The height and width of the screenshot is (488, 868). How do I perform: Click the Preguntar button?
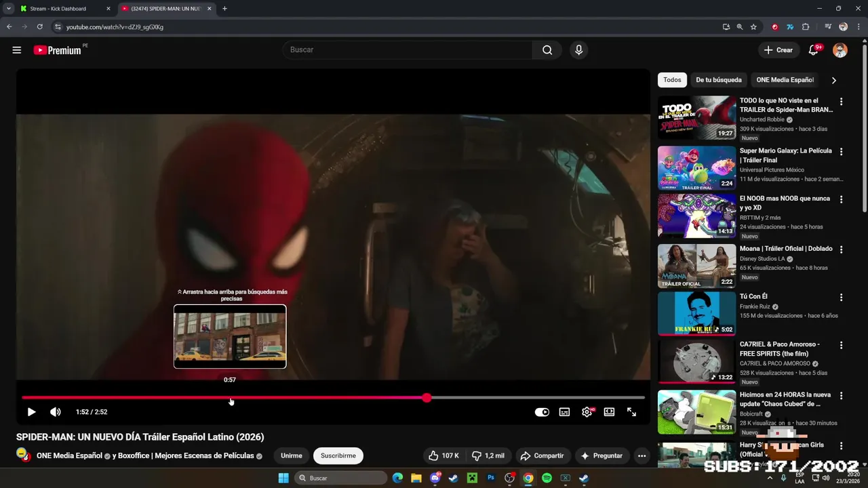pyautogui.click(x=601, y=456)
